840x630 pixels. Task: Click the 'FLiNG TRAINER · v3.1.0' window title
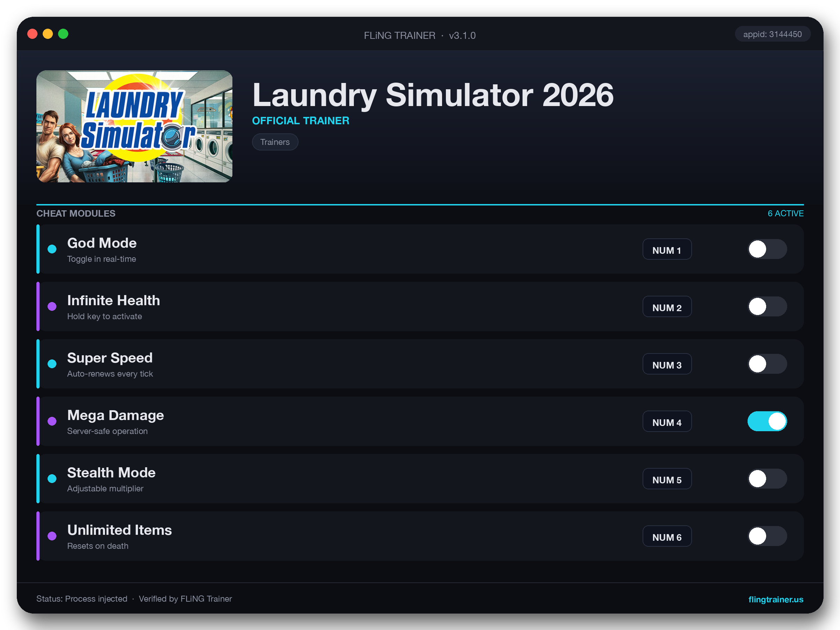tap(420, 35)
